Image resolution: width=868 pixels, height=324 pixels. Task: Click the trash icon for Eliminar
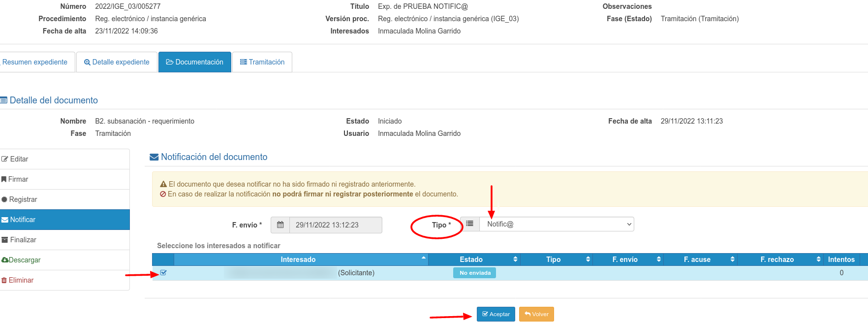coord(4,280)
